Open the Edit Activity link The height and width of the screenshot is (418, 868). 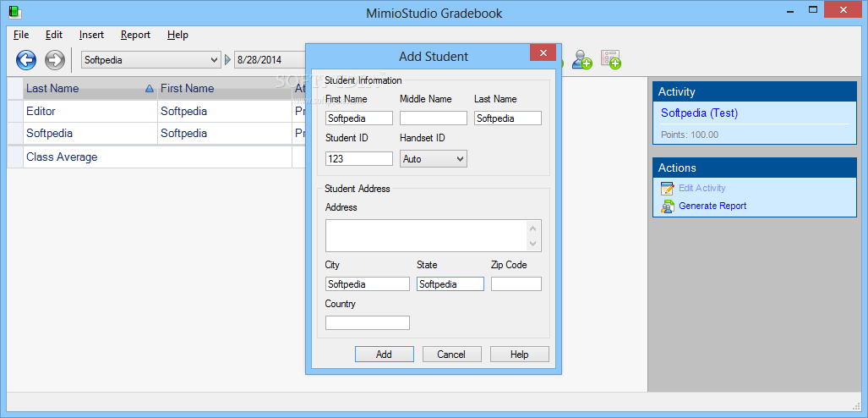click(x=702, y=188)
